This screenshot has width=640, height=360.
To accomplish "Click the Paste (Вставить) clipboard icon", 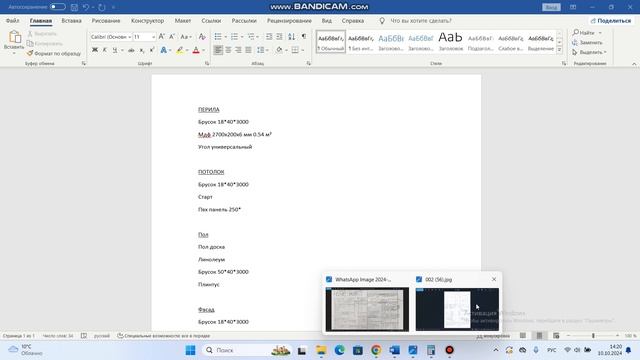I will pos(14,38).
